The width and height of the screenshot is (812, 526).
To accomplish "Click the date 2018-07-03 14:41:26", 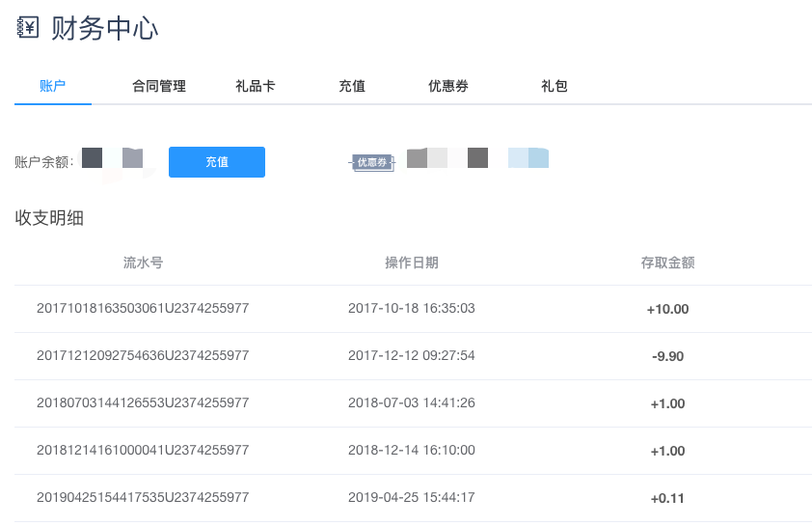I will [x=412, y=403].
